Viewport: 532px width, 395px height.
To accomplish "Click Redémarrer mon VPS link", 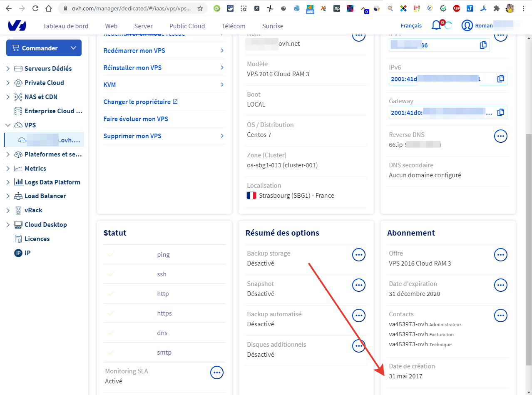I will tap(134, 50).
